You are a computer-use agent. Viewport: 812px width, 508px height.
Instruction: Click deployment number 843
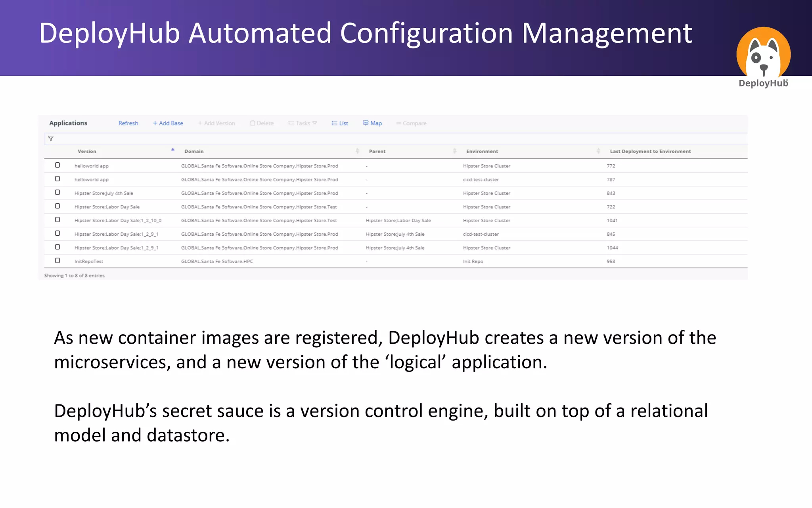(611, 193)
